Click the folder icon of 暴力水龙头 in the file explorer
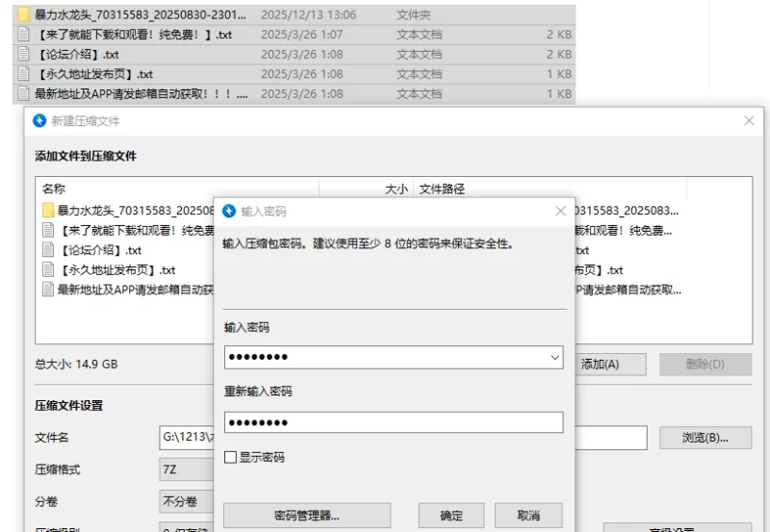 point(23,14)
